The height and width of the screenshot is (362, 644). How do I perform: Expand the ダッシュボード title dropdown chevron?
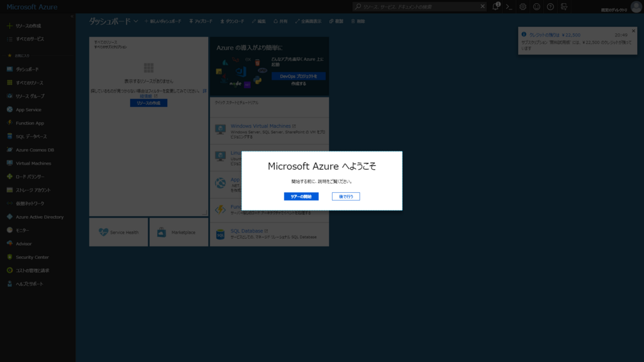coord(136,21)
